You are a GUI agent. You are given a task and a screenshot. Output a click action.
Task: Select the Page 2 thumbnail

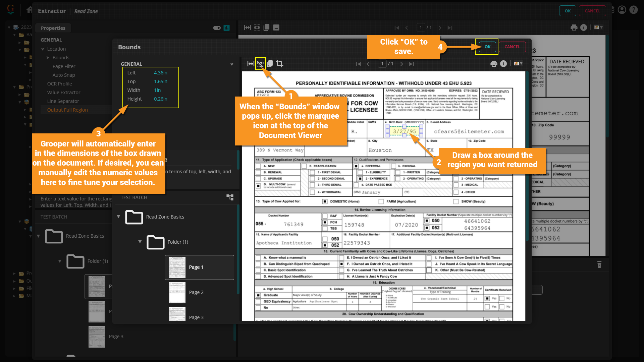tap(177, 292)
